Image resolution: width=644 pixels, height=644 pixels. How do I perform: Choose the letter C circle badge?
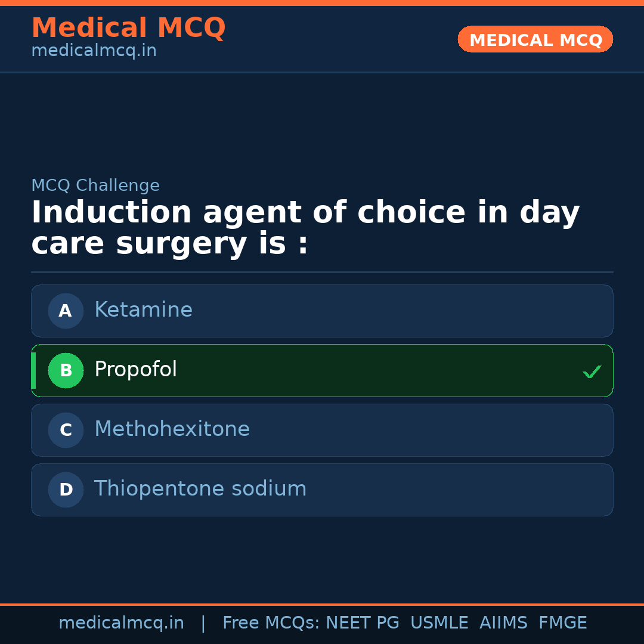click(x=66, y=430)
